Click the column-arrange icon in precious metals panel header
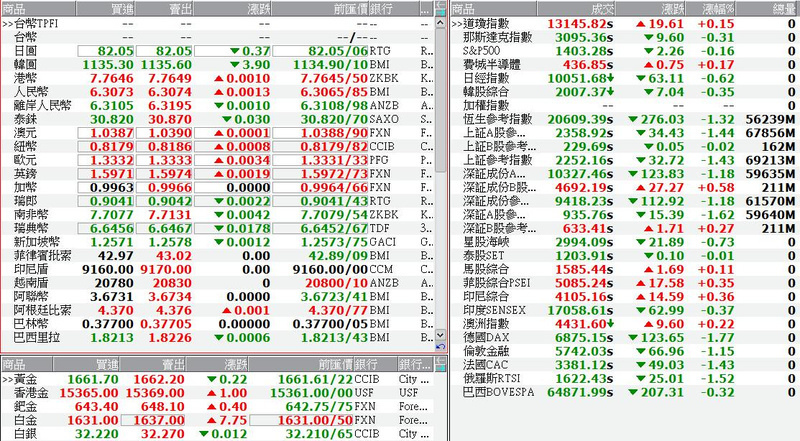Viewport: 800px width, 441px height. 440,364
